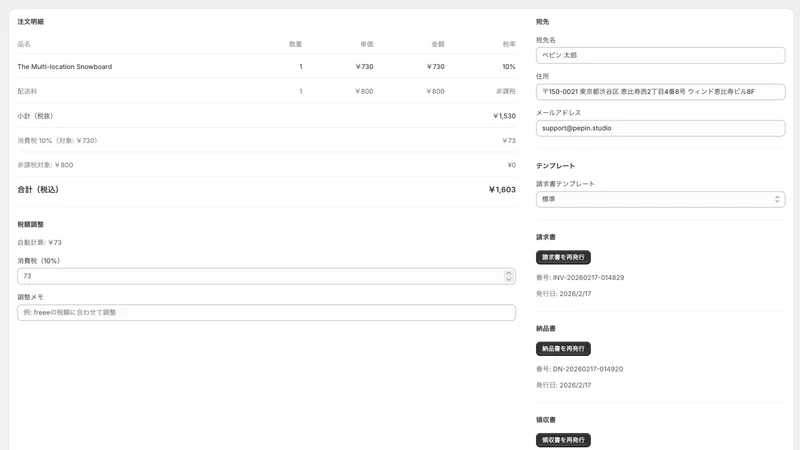Click the 発行日: 2026/2/17 under 請求書
The image size is (800, 450).
tap(564, 294)
